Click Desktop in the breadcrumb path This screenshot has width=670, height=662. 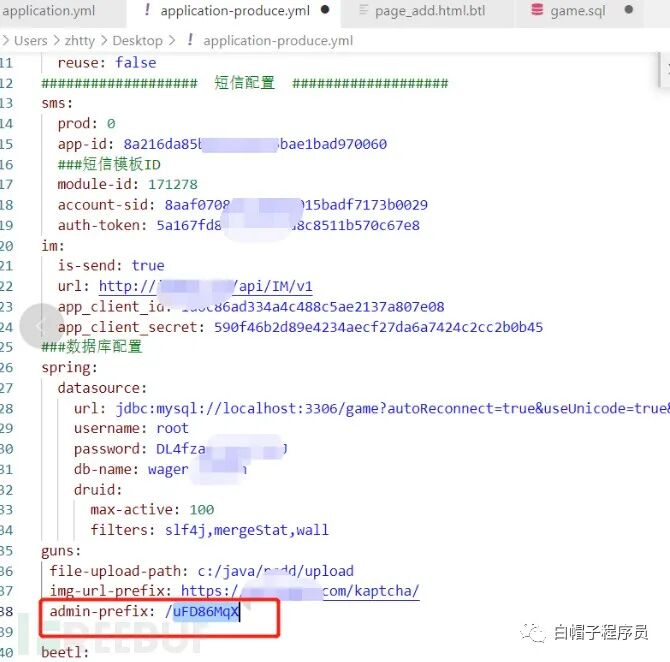click(138, 41)
